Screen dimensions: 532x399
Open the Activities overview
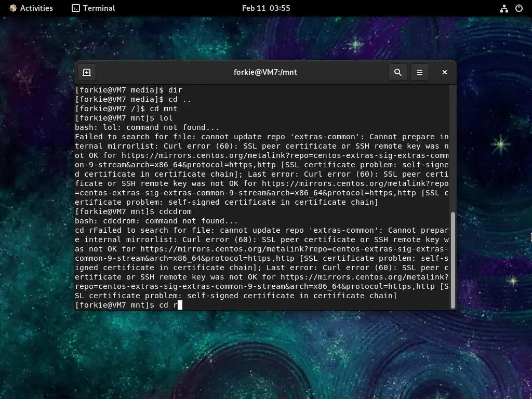click(x=31, y=8)
